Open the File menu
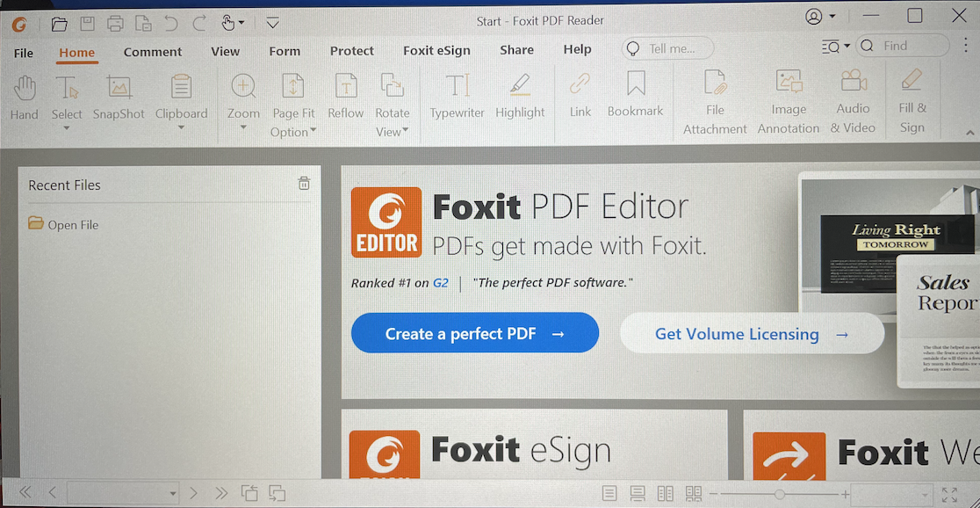The width and height of the screenshot is (980, 508). [23, 54]
